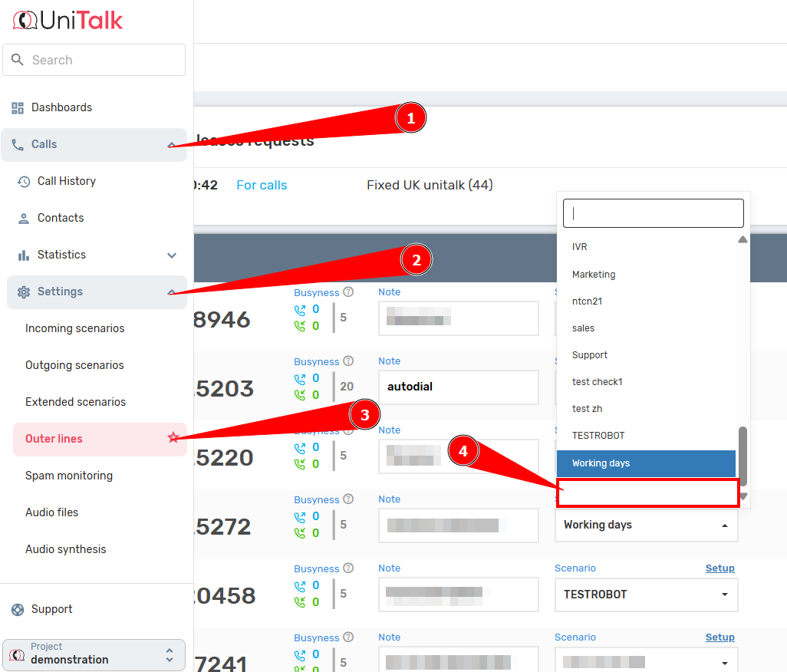
Task: Click the Statistics bar chart icon
Action: click(24, 255)
